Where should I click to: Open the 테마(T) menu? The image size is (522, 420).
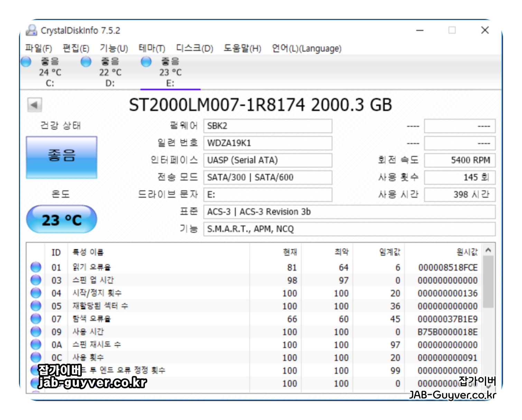pyautogui.click(x=152, y=48)
